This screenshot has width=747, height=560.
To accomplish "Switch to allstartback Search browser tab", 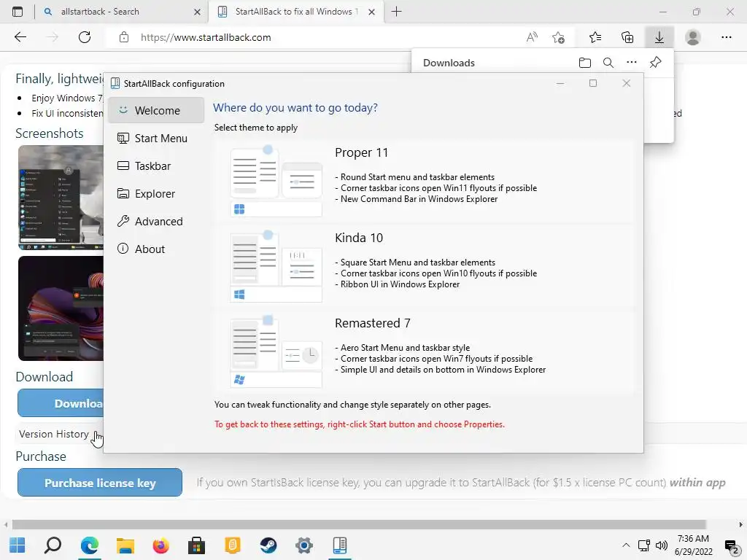I will pos(122,12).
